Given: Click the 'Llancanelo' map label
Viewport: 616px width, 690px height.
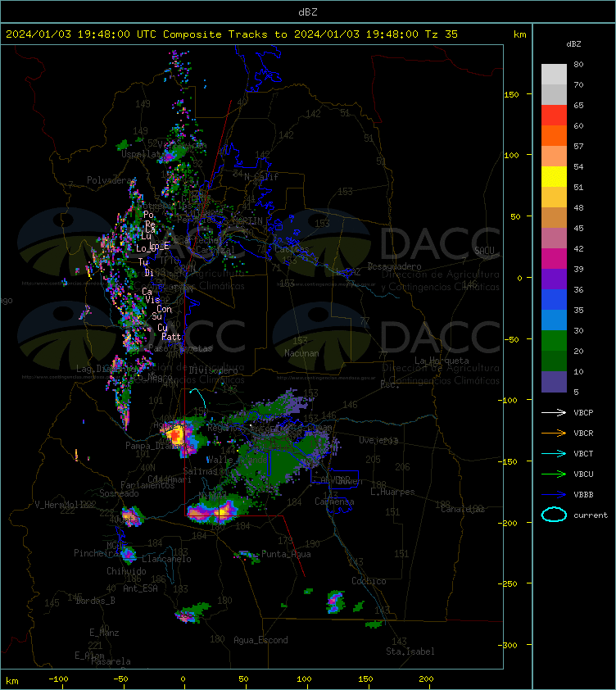Looking at the screenshot, I should point(166,559).
